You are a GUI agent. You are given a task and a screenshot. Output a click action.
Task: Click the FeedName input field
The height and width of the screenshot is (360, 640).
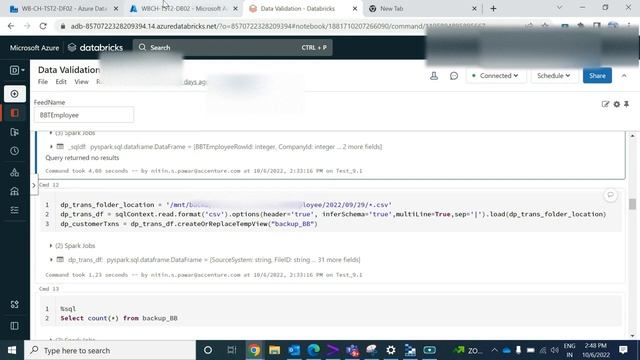coord(84,115)
